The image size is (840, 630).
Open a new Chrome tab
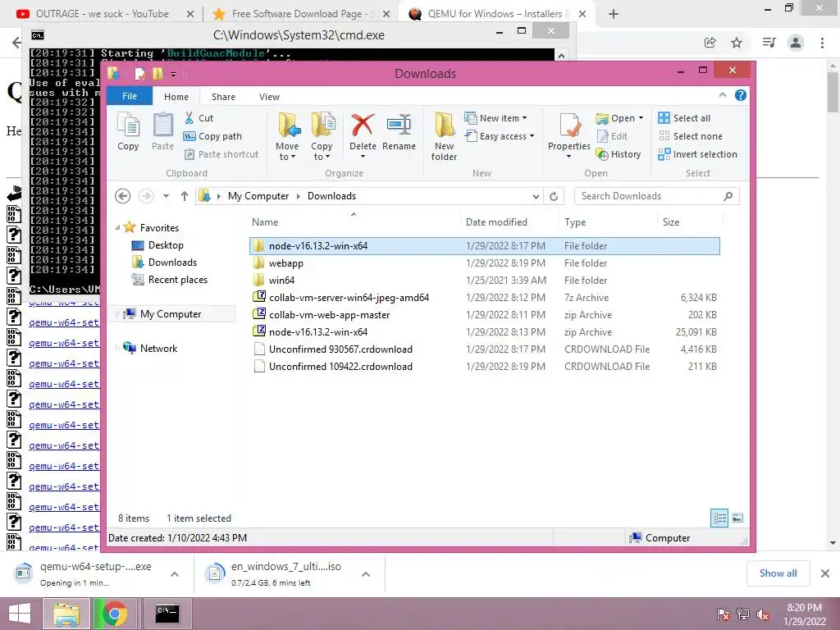614,14
